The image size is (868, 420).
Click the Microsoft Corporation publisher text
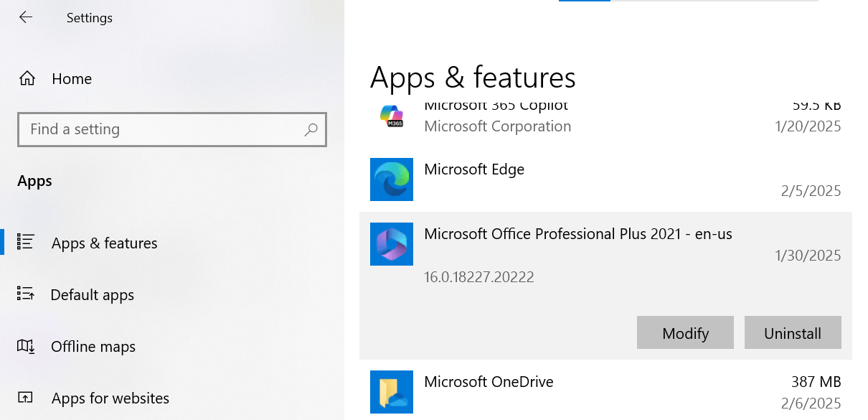498,126
